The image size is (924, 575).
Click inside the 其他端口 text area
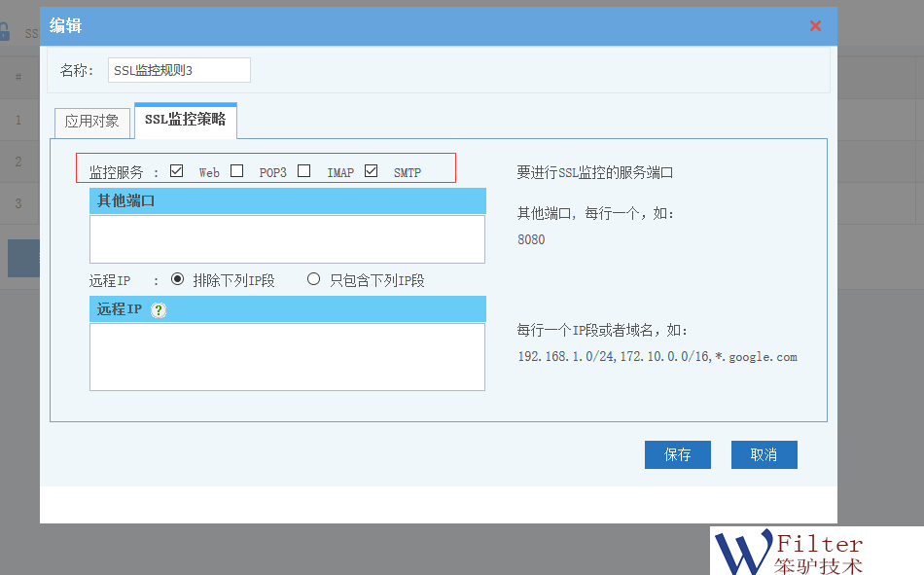point(287,238)
